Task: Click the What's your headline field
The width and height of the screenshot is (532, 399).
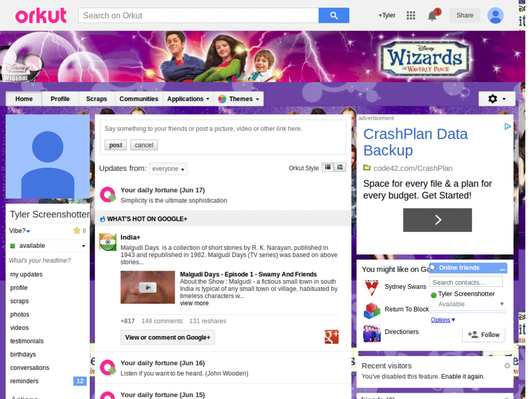Action: (39, 261)
